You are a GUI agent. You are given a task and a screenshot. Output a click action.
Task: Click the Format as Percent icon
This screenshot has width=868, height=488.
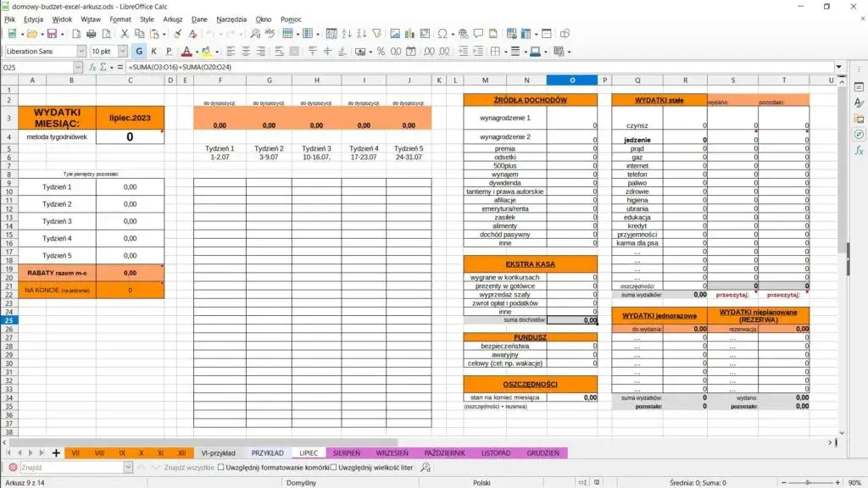381,52
